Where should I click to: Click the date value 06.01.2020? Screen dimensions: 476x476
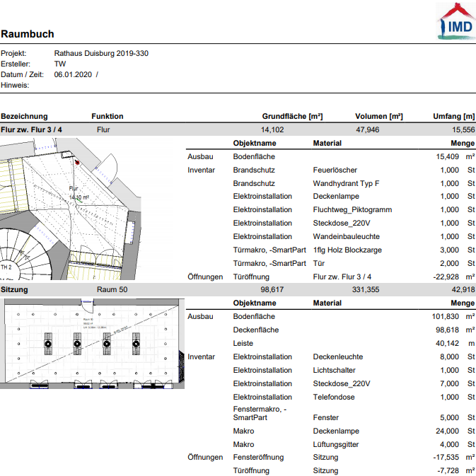pos(74,74)
